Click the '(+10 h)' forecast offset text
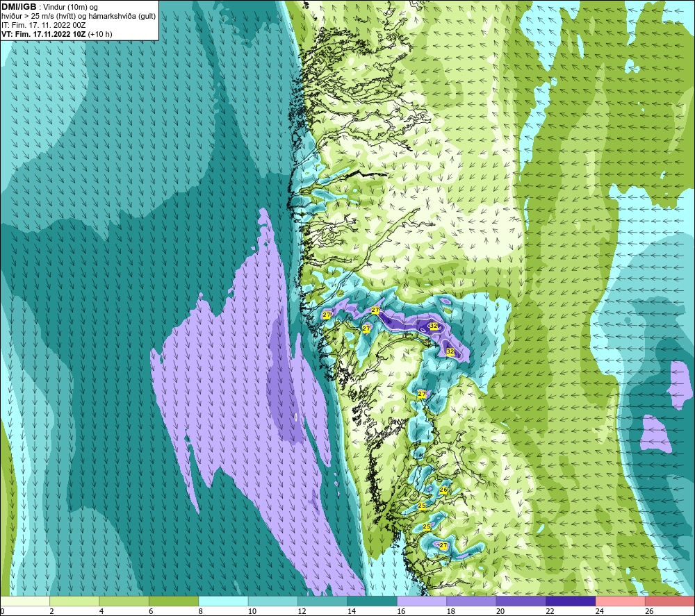This screenshot has width=695, height=616. click(x=100, y=34)
